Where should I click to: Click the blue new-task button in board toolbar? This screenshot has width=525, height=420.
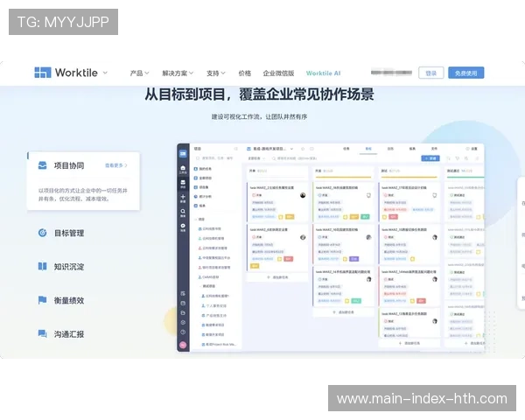tap(430, 158)
